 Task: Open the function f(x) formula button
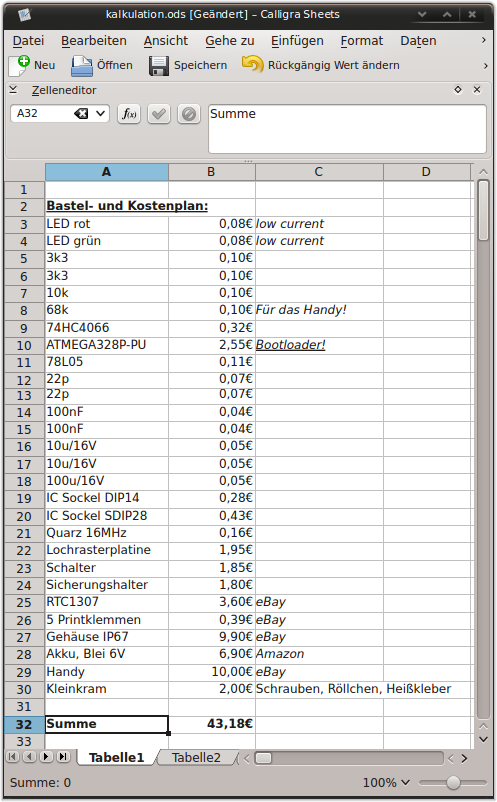pos(129,114)
